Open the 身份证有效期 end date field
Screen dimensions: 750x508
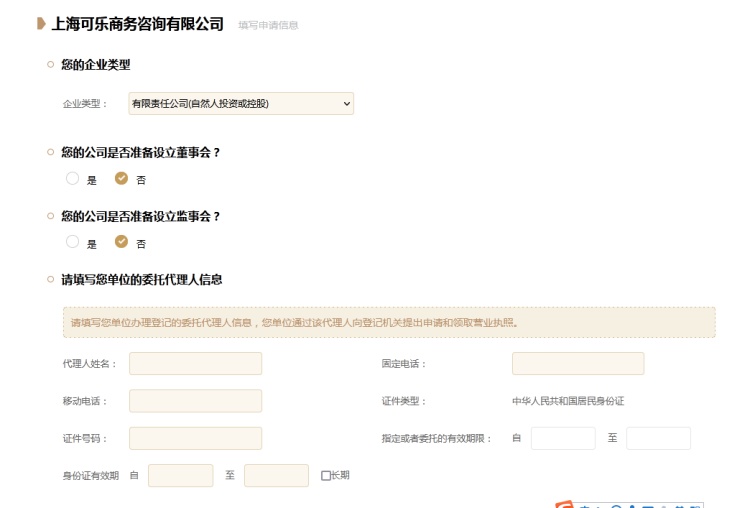276,475
